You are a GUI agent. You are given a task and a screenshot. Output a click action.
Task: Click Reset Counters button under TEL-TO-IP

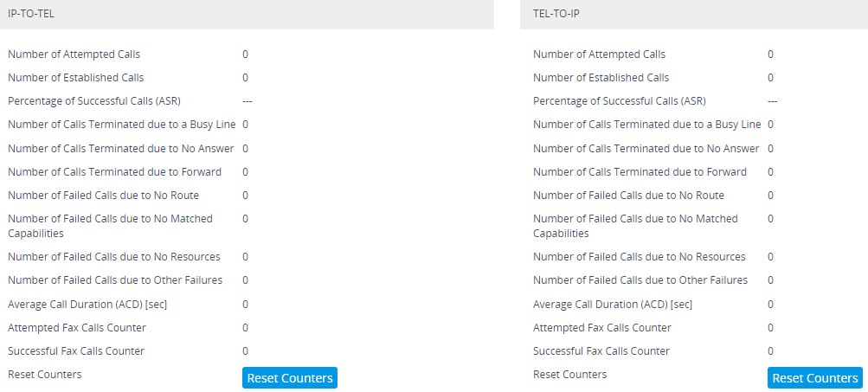pyautogui.click(x=815, y=377)
